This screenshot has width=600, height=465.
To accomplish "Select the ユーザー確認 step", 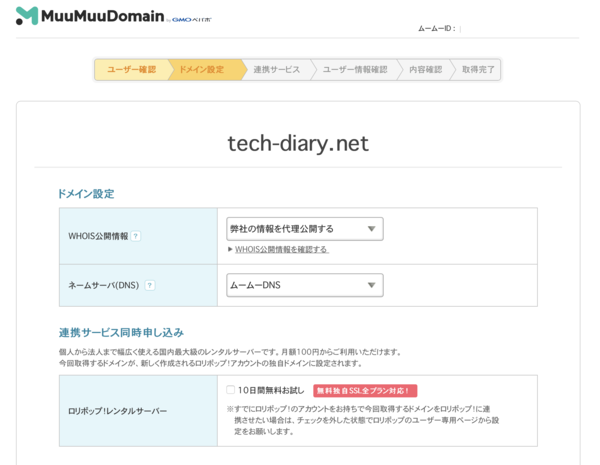I will pos(131,70).
